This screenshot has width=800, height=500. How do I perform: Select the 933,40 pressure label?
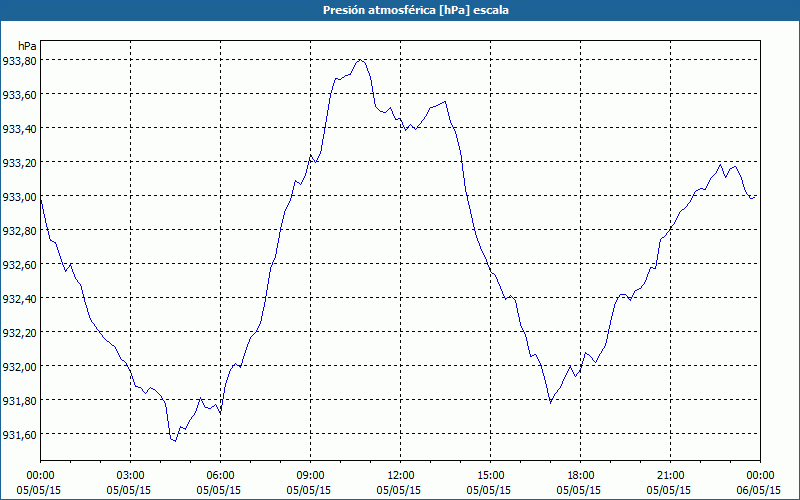click(19, 129)
